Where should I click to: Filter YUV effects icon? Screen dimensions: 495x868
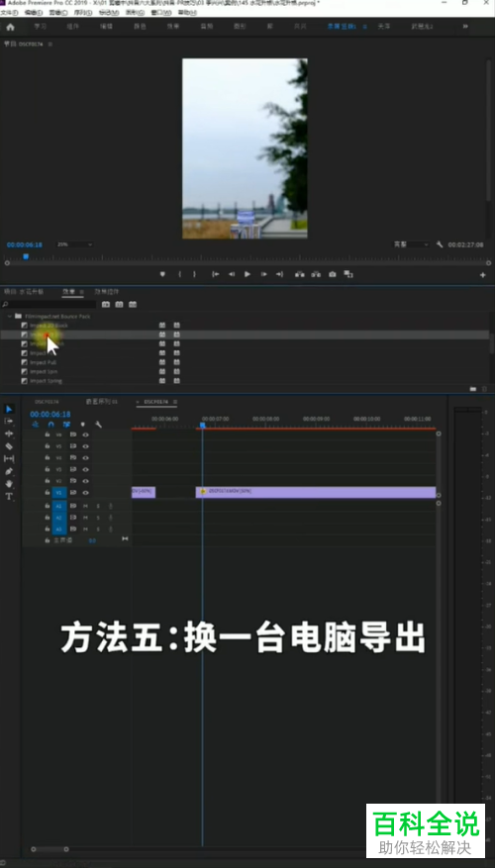click(133, 305)
